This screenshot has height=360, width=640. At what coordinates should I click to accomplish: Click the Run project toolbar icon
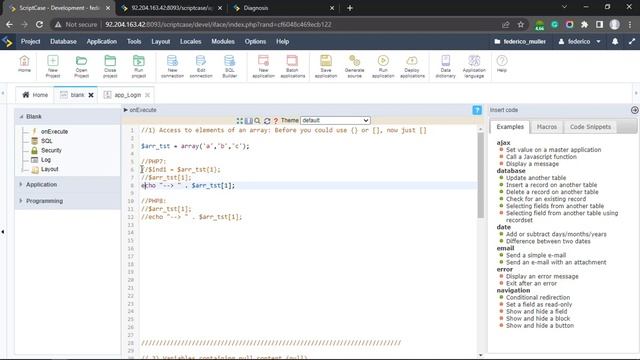coord(139,67)
